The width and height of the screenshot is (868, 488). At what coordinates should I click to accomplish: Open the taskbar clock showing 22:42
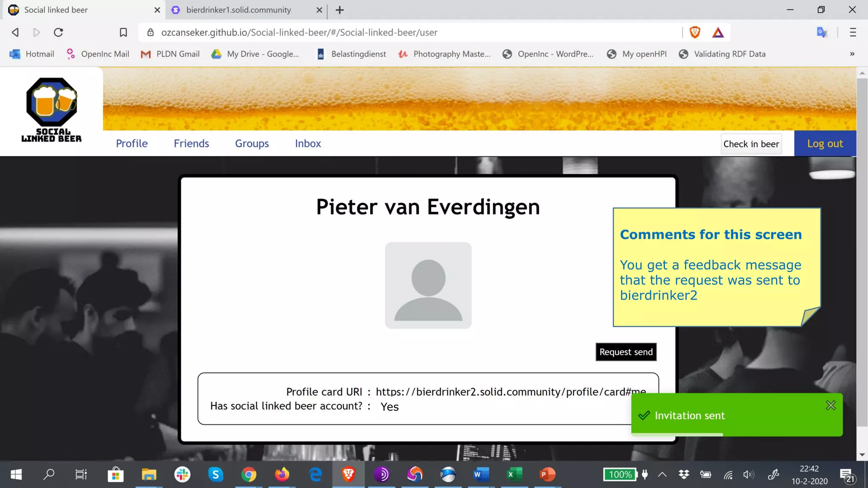810,474
